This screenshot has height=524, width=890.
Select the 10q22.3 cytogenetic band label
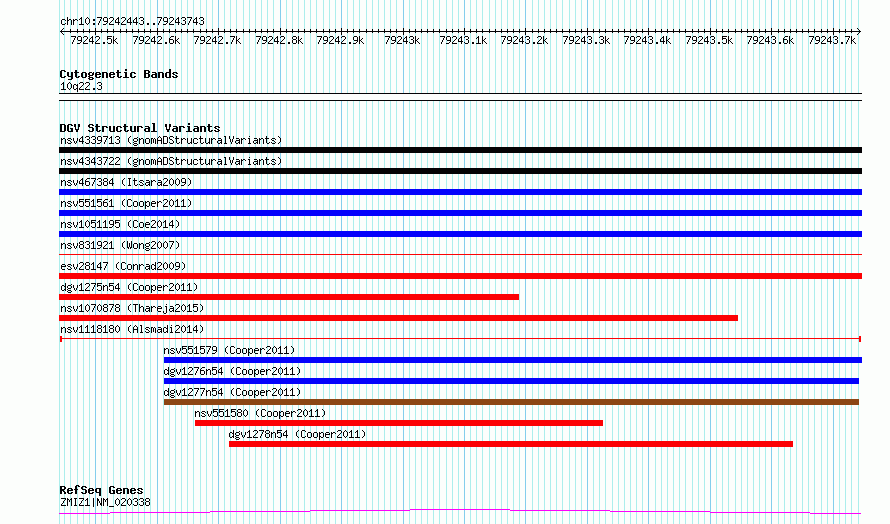[81, 86]
